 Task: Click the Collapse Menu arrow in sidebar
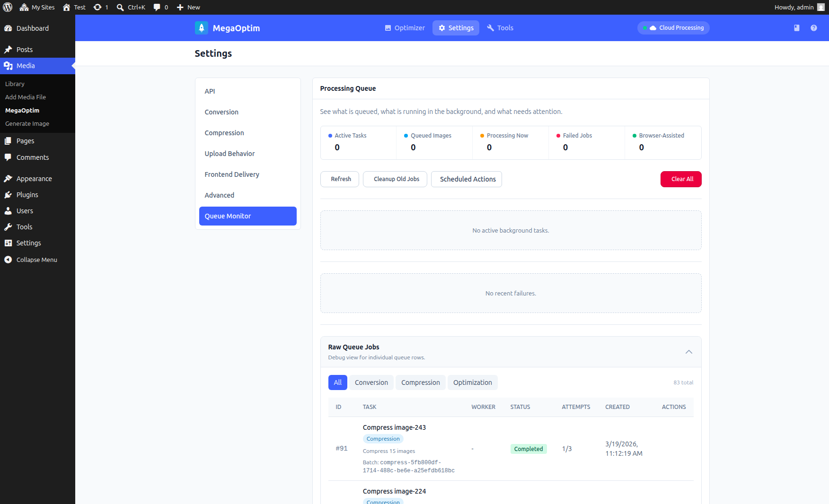click(8, 260)
